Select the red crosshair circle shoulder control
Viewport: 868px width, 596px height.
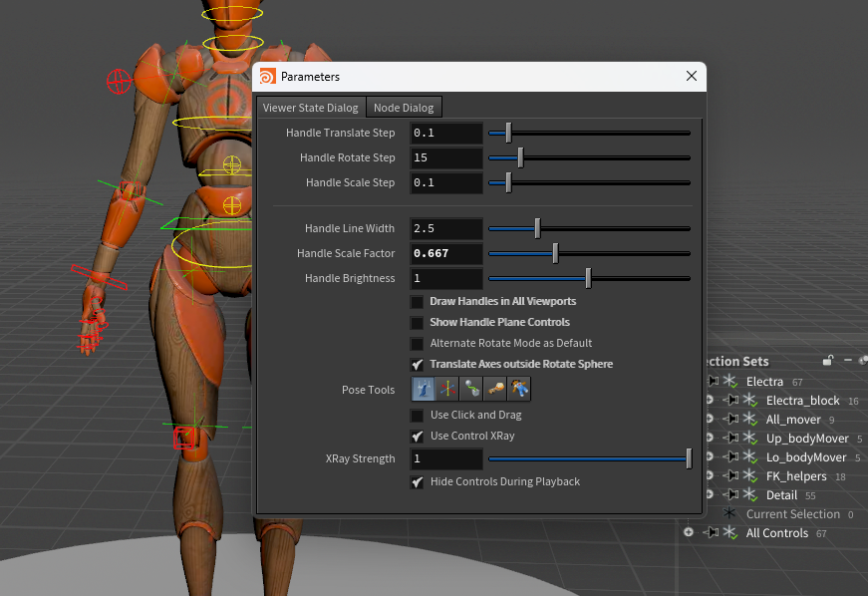pos(119,82)
